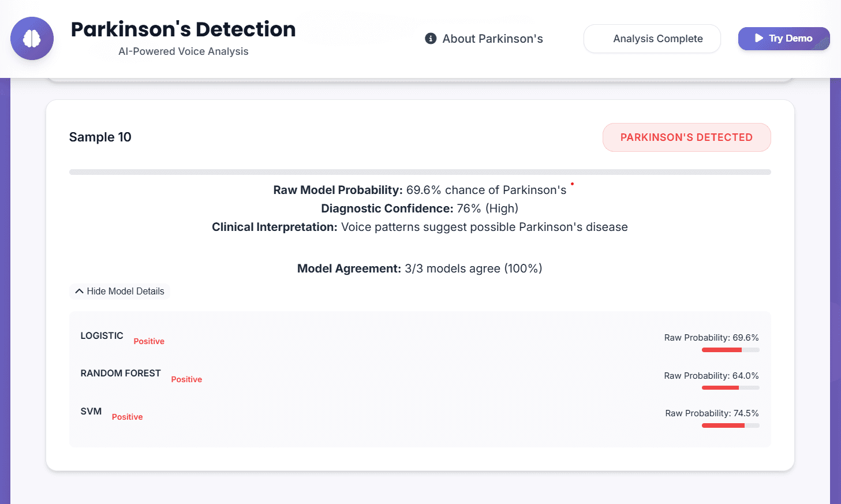Click Hide Model Details to fold the panel
This screenshot has height=504, width=841.
point(119,291)
